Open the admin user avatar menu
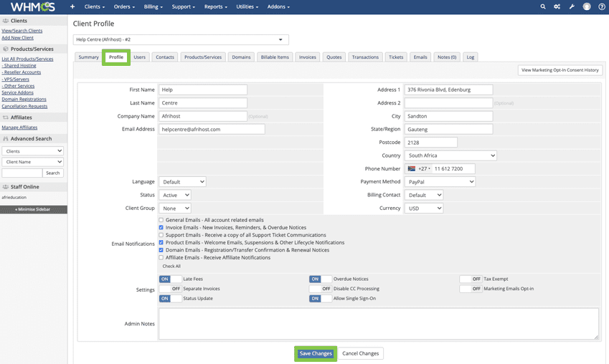 point(587,6)
